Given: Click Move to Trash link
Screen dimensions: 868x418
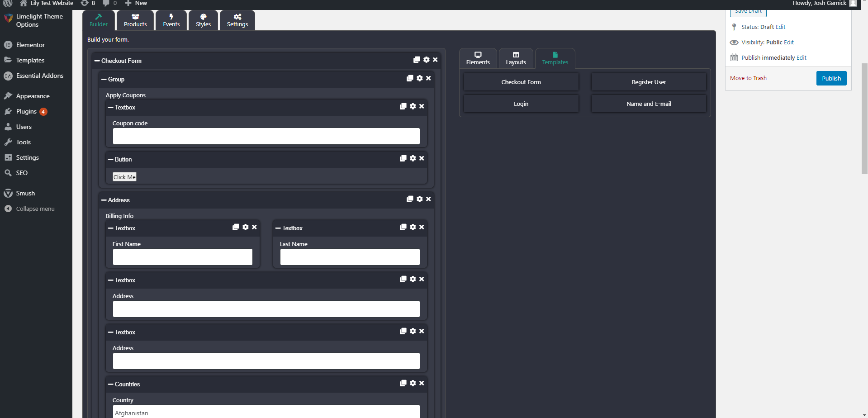Looking at the screenshot, I should click(x=748, y=78).
